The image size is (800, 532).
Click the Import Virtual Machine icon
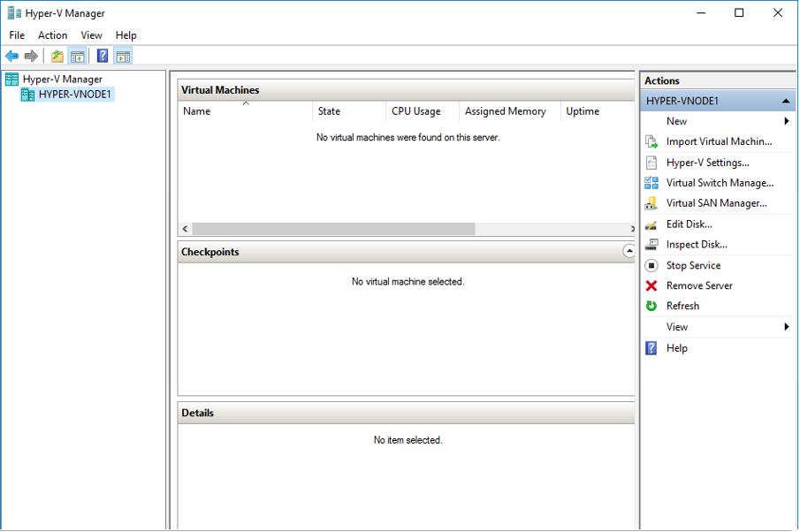point(651,141)
